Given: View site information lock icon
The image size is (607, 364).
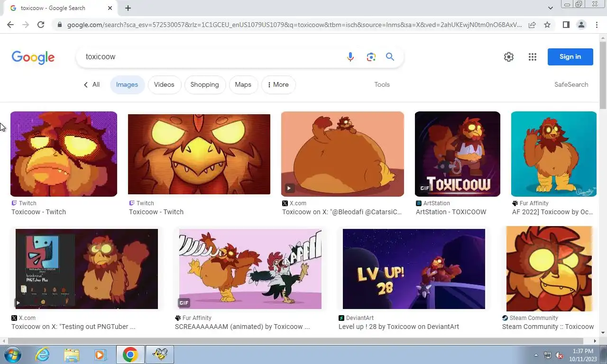Looking at the screenshot, I should [x=59, y=25].
